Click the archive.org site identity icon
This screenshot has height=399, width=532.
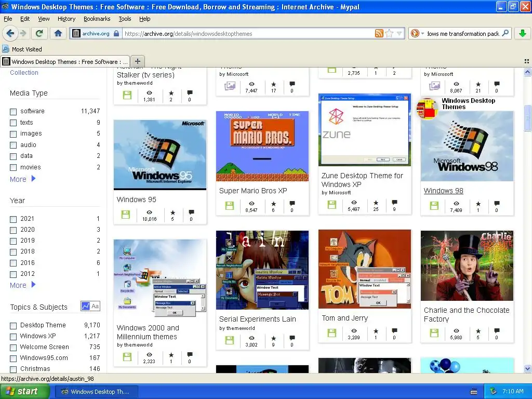point(76,33)
